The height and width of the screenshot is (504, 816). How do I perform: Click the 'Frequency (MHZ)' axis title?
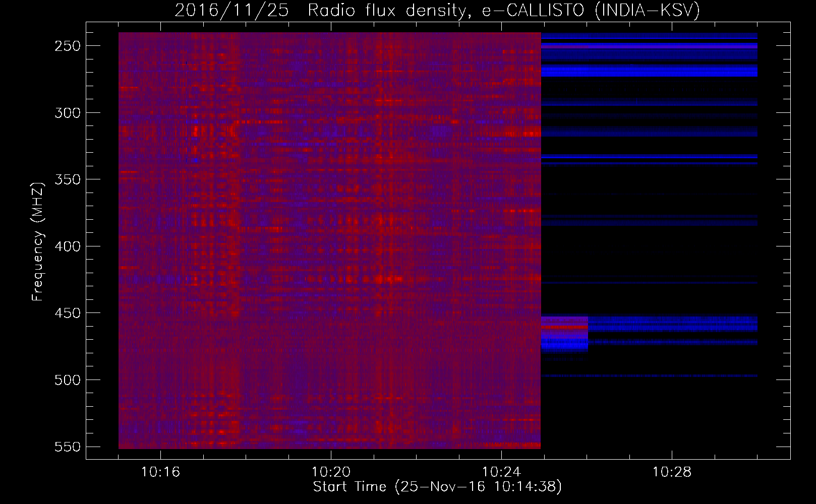(38, 241)
